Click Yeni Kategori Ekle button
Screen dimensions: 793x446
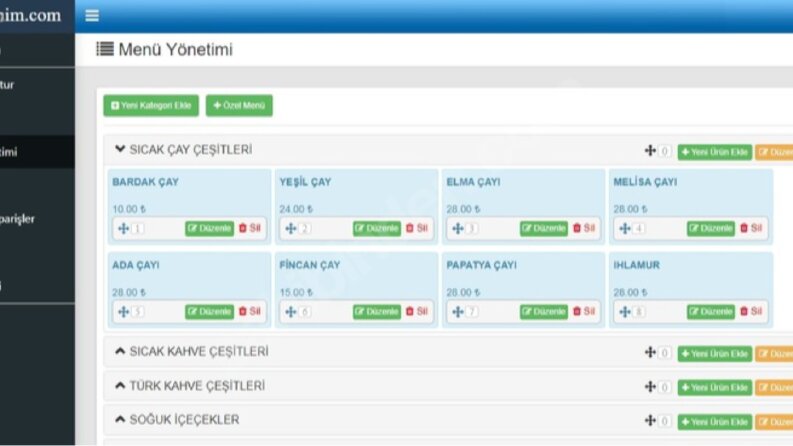151,106
